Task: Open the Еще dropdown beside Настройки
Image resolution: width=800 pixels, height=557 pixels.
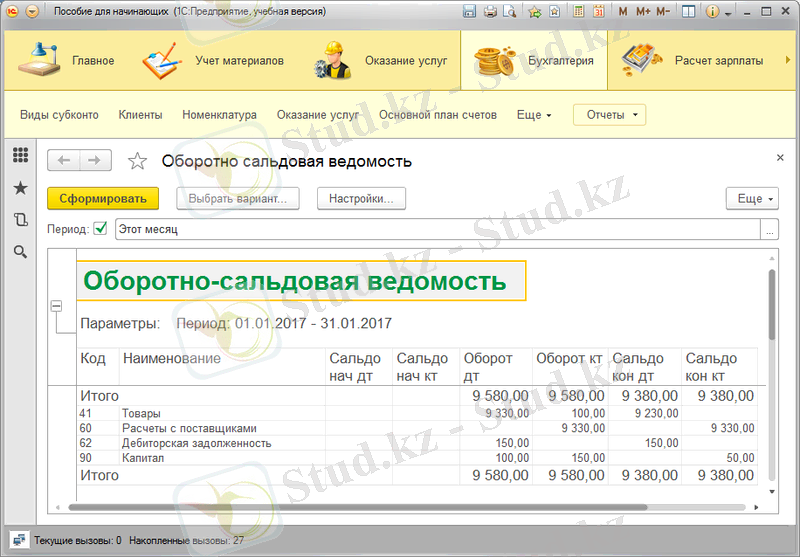Action: coord(751,199)
